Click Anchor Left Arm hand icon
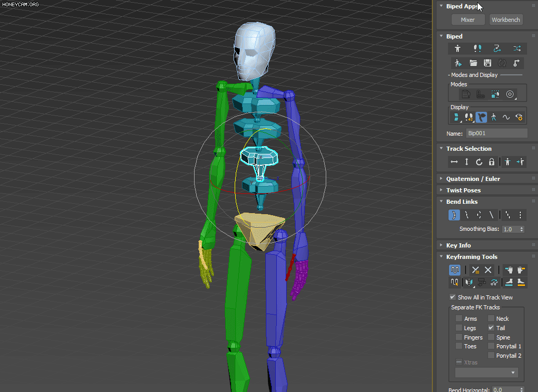538x392 pixels. pos(521,270)
